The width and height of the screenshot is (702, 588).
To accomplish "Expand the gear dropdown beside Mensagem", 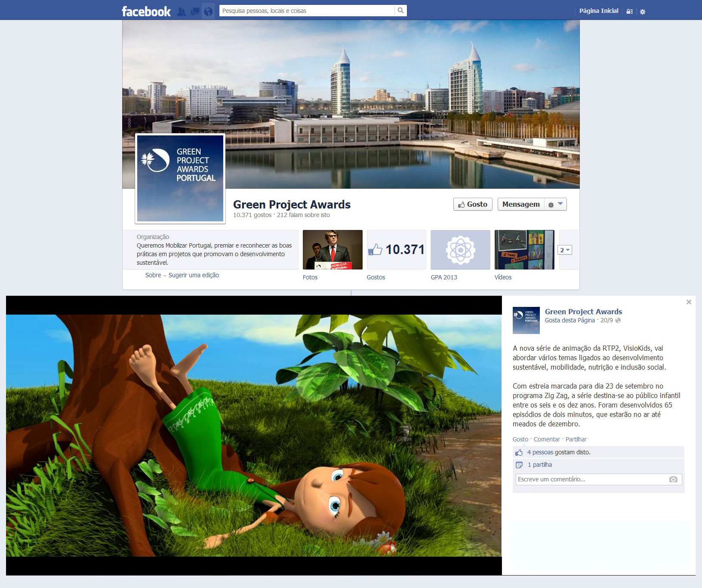I will click(x=555, y=205).
